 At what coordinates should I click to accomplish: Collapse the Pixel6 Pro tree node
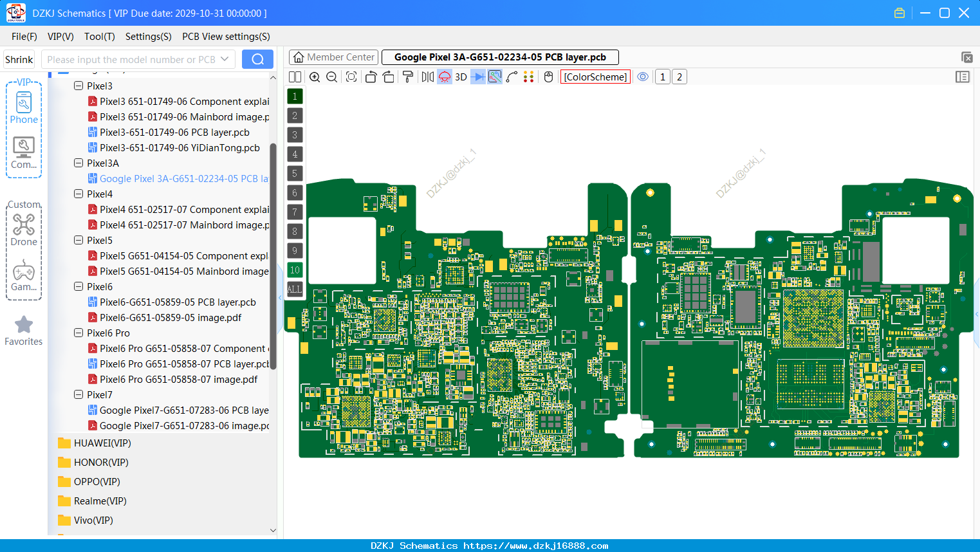click(79, 333)
